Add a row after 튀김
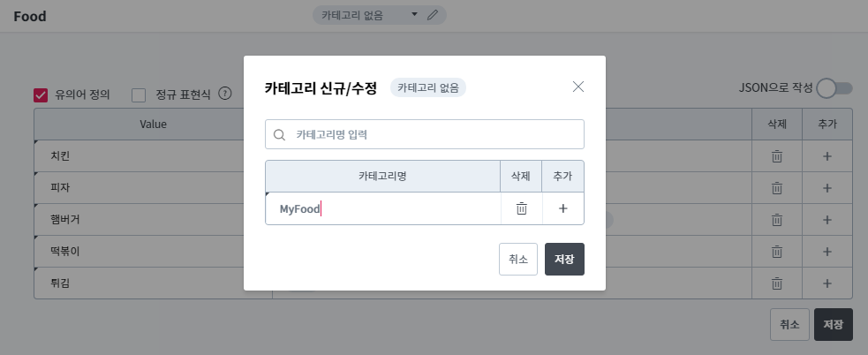Viewport: 868px width, 355px height. tap(827, 283)
